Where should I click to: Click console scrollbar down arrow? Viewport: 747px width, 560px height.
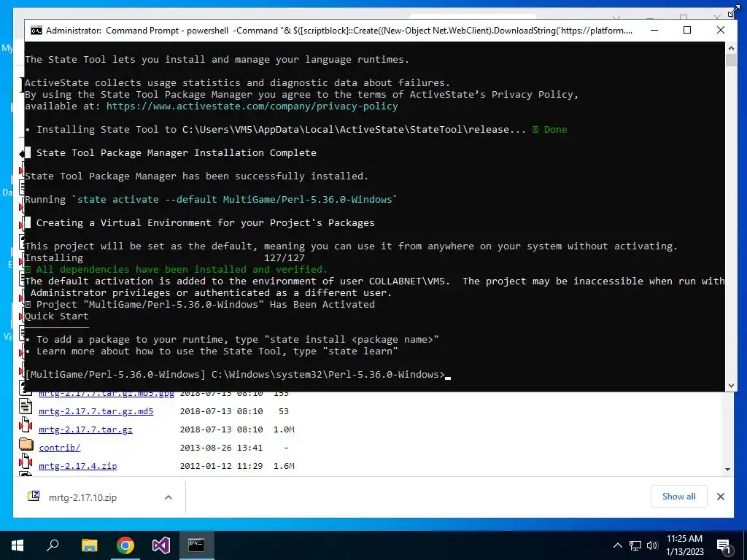(731, 386)
